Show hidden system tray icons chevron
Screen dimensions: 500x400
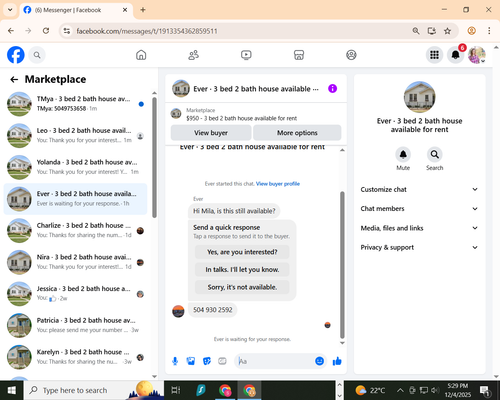[x=400, y=390]
